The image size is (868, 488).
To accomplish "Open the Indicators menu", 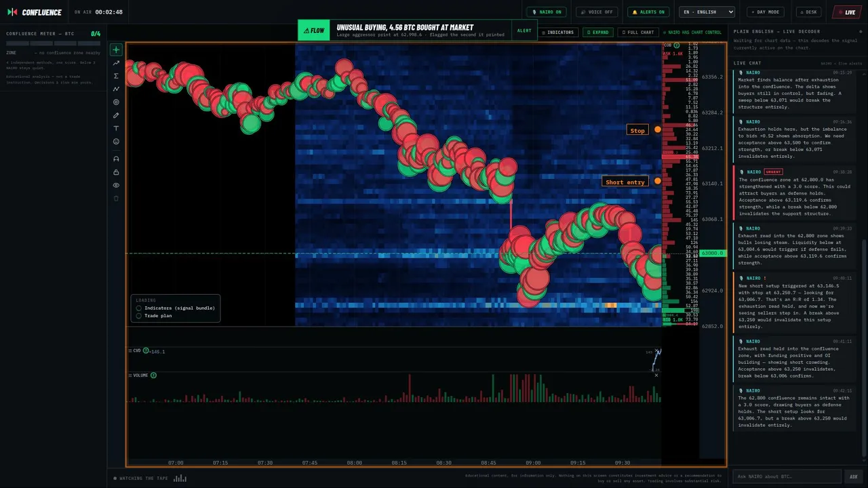I will [x=557, y=33].
